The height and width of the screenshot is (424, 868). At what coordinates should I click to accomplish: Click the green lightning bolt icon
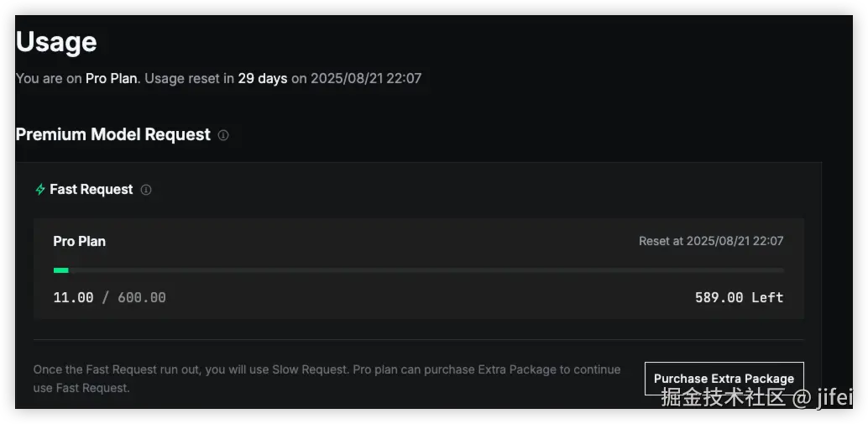pos(39,189)
